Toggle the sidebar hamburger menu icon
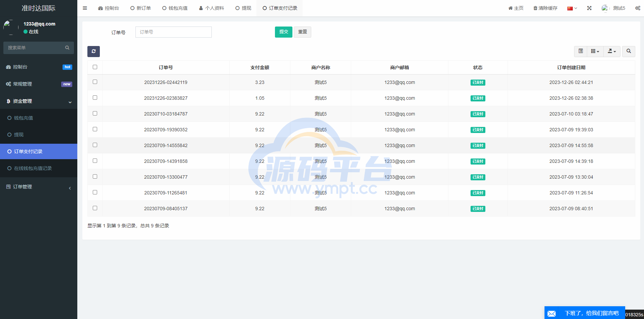 click(x=85, y=8)
